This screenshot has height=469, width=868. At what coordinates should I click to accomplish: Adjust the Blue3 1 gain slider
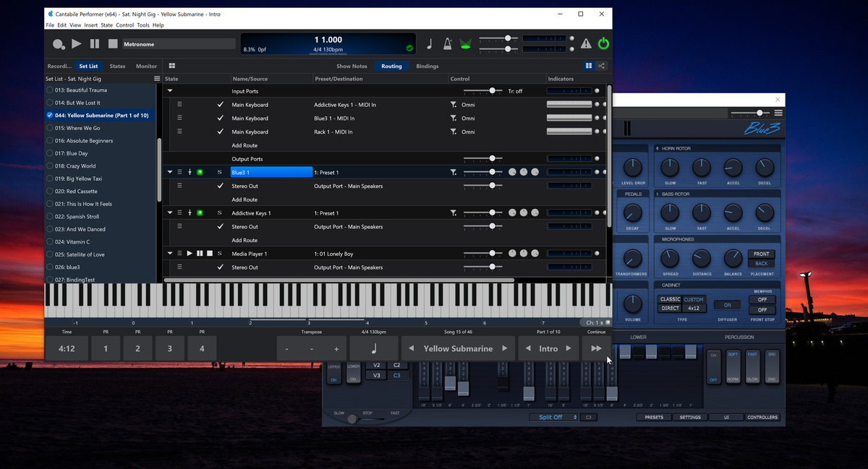tap(493, 171)
